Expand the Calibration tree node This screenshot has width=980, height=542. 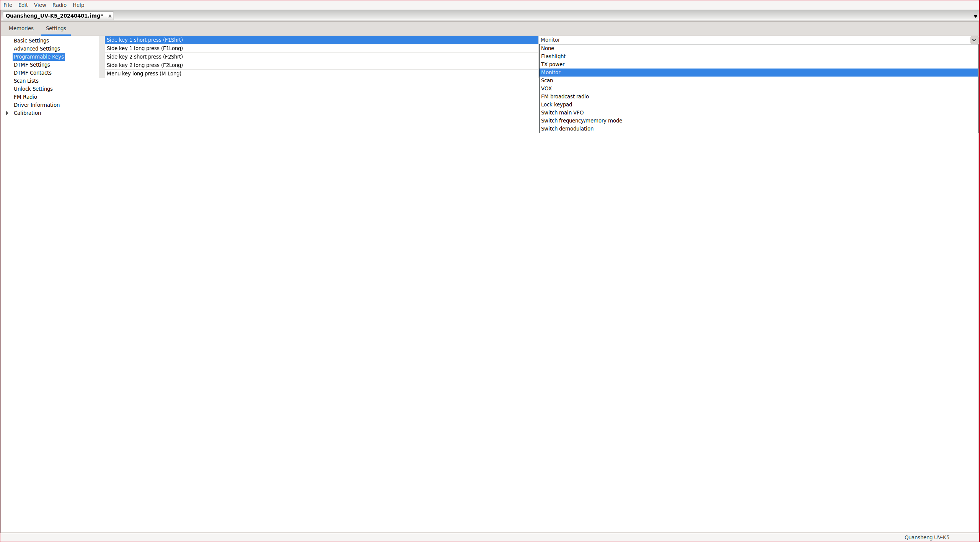tap(7, 113)
